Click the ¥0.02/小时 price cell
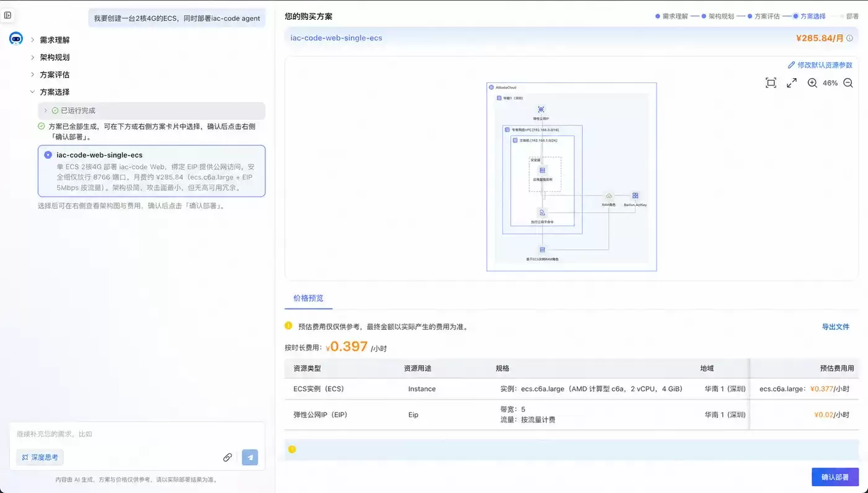This screenshot has width=868, height=493. pos(832,415)
